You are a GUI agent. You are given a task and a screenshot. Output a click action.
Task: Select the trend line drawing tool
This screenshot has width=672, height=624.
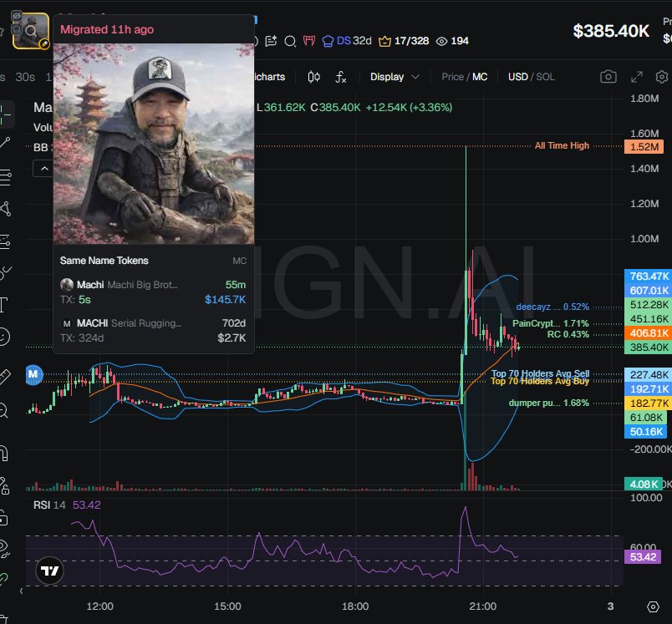(x=5, y=143)
